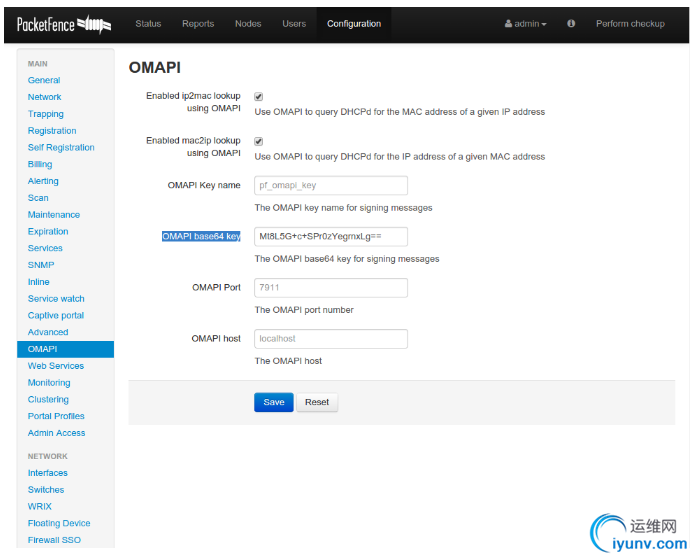This screenshot has height=560, width=693.
Task: Open General settings in sidebar
Action: (x=44, y=80)
